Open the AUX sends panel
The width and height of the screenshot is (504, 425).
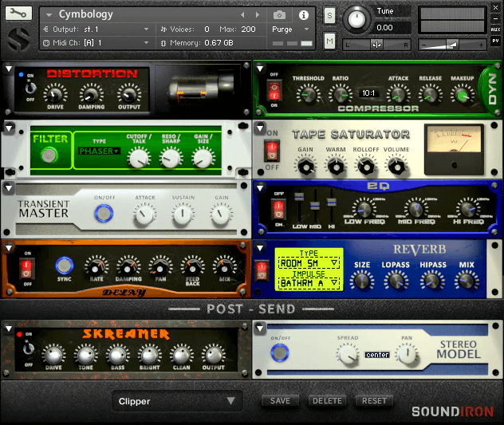[495, 30]
